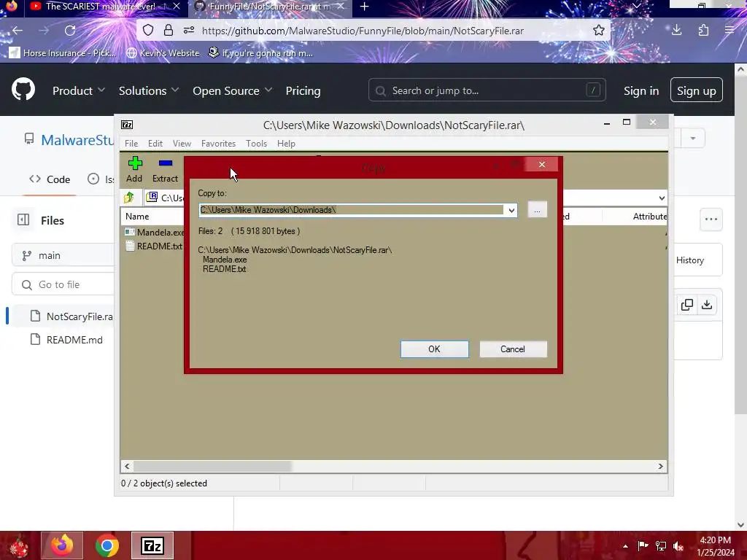Viewport: 747px width, 560px height.
Task: Switch to Firefox in the taskbar
Action: tap(62, 545)
